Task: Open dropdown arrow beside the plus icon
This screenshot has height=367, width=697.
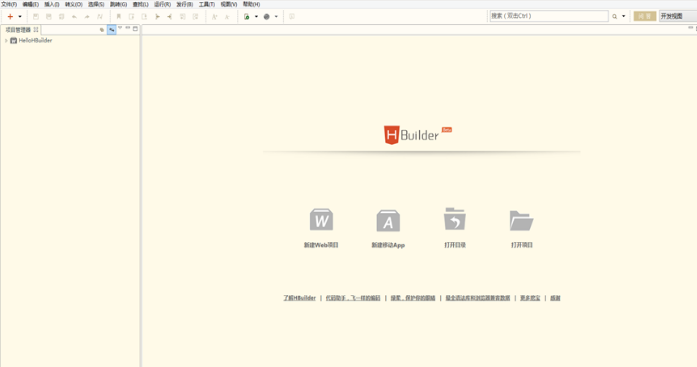Action: tap(20, 16)
